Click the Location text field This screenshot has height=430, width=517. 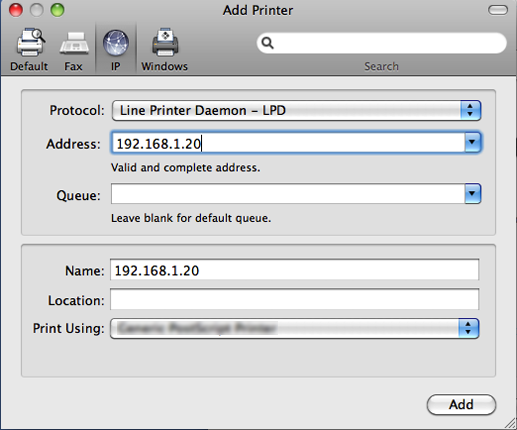(x=294, y=299)
